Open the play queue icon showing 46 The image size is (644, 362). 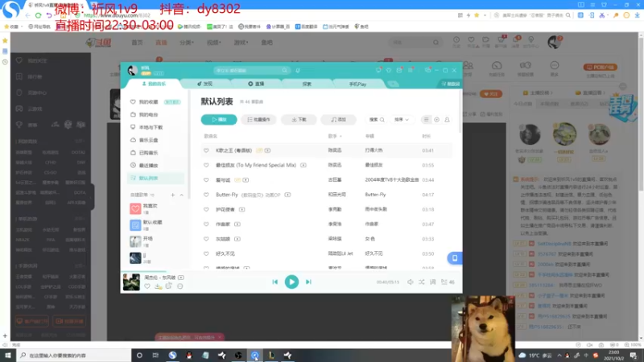click(448, 282)
